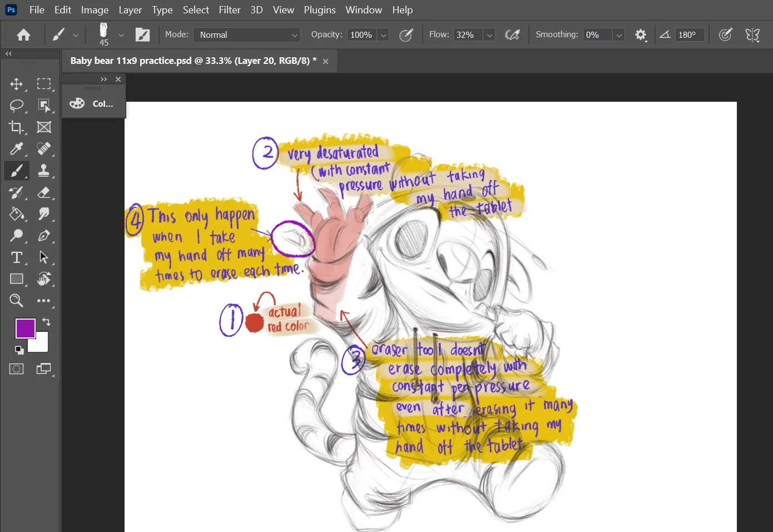Select the Frame tool
Image resolution: width=773 pixels, height=532 pixels.
click(x=44, y=127)
